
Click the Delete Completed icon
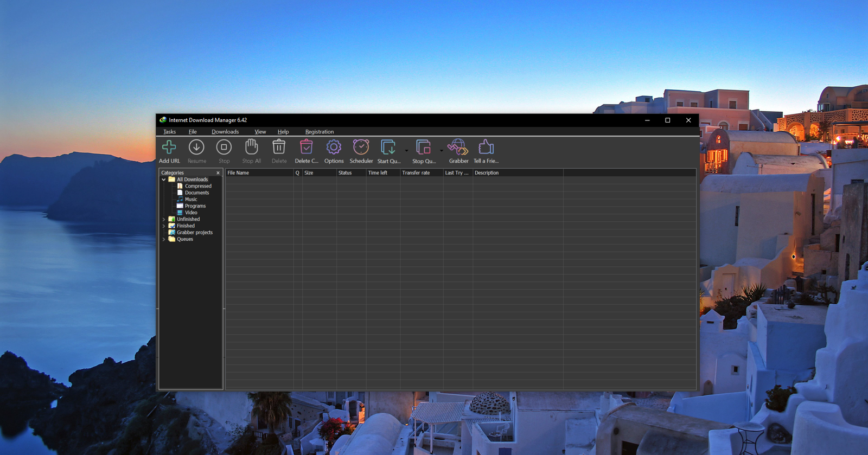tap(307, 148)
